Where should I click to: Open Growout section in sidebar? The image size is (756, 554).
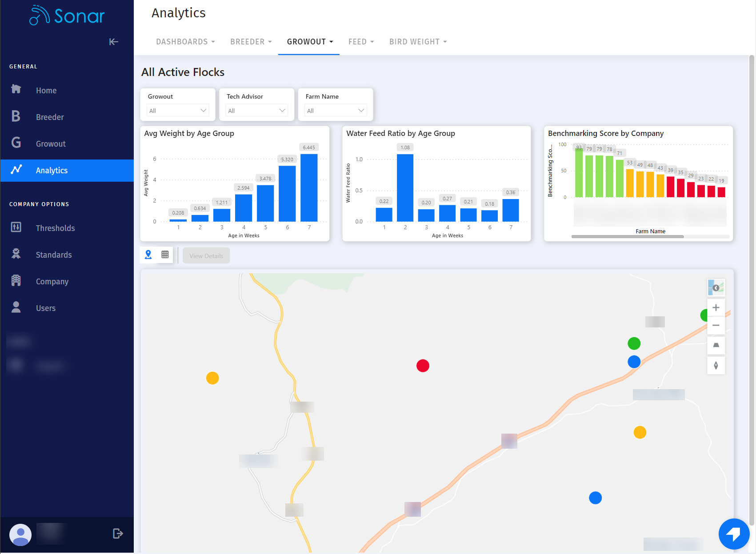coord(67,143)
